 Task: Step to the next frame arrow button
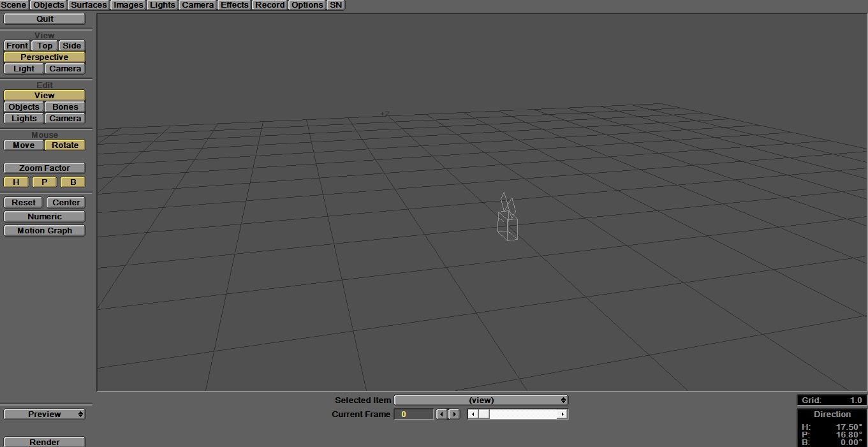point(453,414)
